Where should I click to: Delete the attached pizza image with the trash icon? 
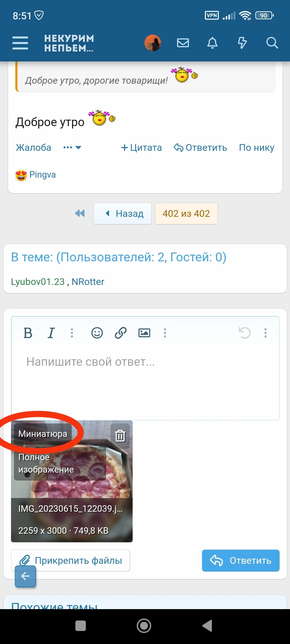pos(120,436)
